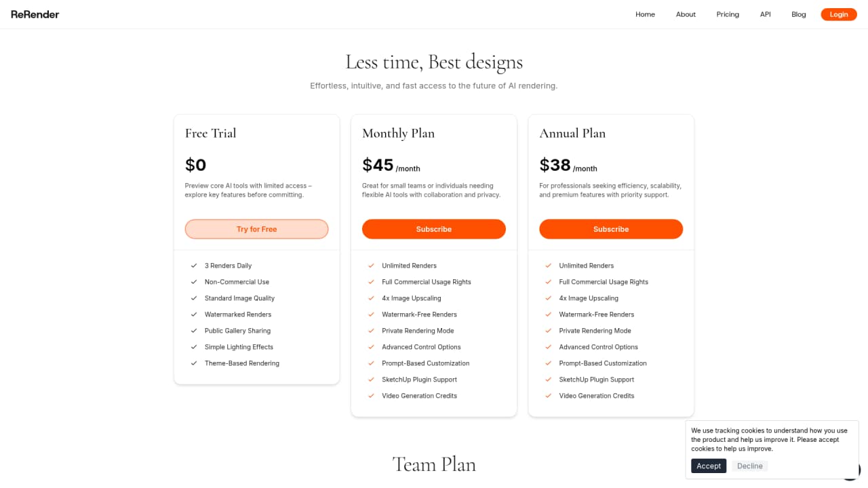868x488 pixels.
Task: Click 'Unlimited Renders' in Monthly Plan
Action: (x=409, y=266)
